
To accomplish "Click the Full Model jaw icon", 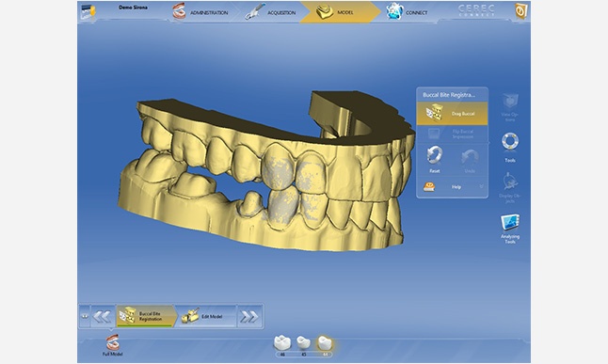I will (x=113, y=342).
